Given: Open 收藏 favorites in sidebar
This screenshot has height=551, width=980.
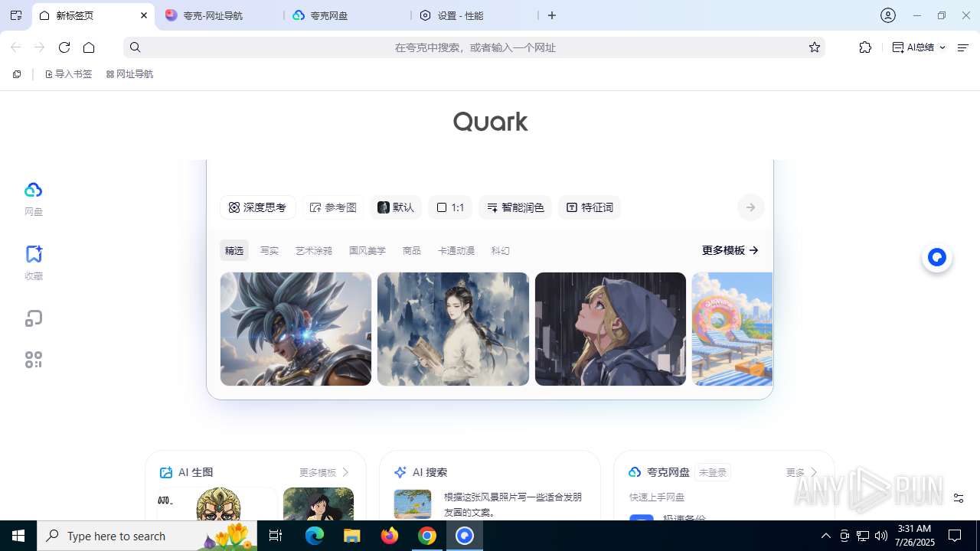Looking at the screenshot, I should point(33,263).
